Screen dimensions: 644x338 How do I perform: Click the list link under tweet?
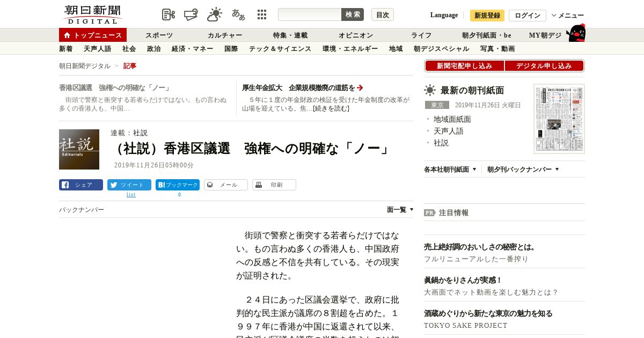131,195
